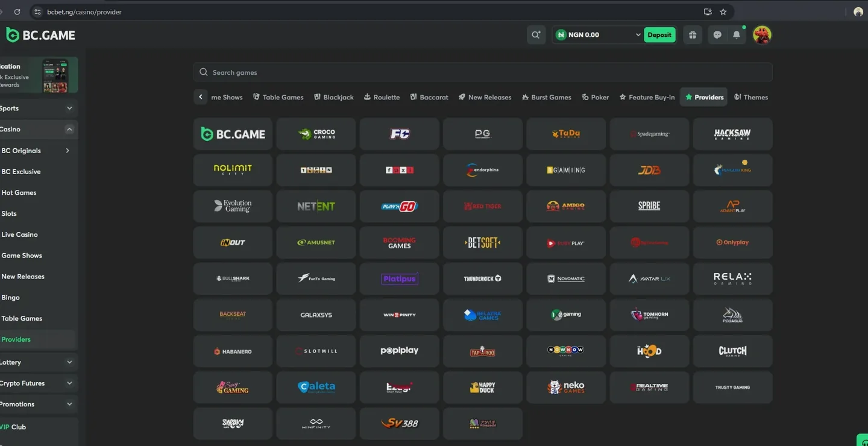Open the user profile avatar

click(x=763, y=35)
